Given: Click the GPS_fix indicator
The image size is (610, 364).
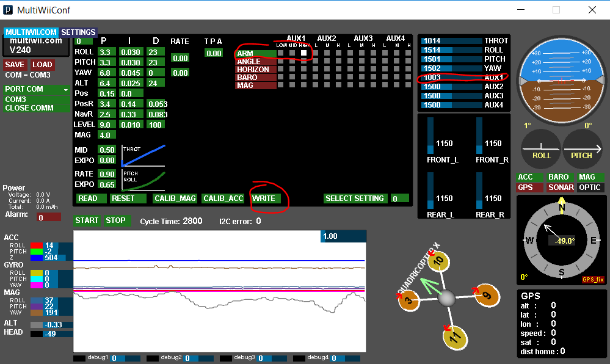Looking at the screenshot, I should tap(593, 280).
